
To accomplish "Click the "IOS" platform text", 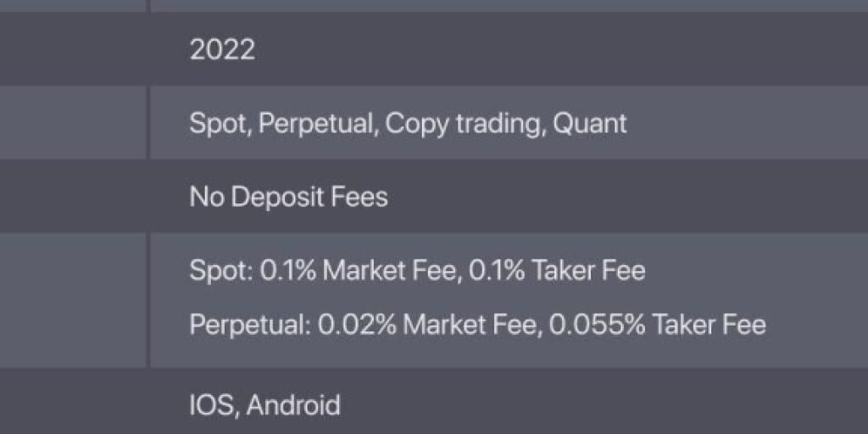I will 212,404.
